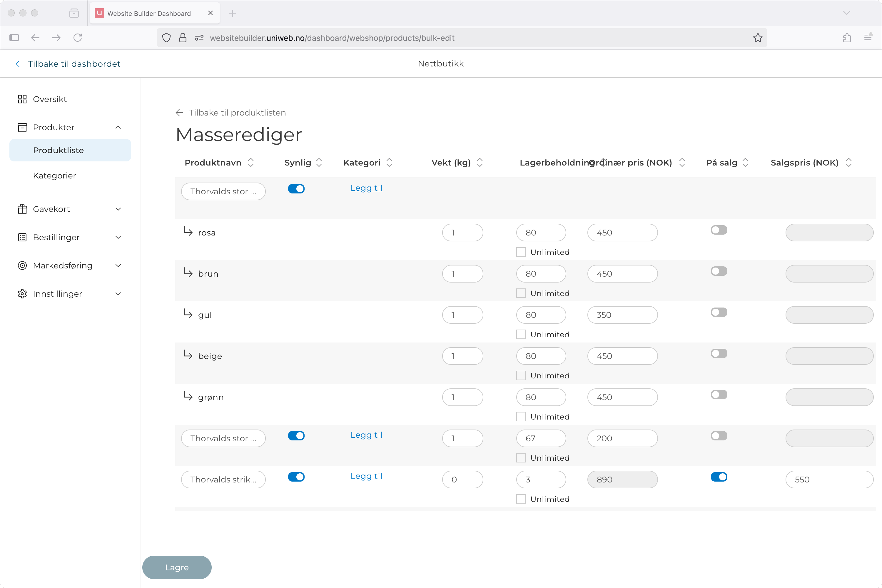Sort by Salgspris (NOK) column arrows
Image resolution: width=882 pixels, height=588 pixels.
pos(849,162)
